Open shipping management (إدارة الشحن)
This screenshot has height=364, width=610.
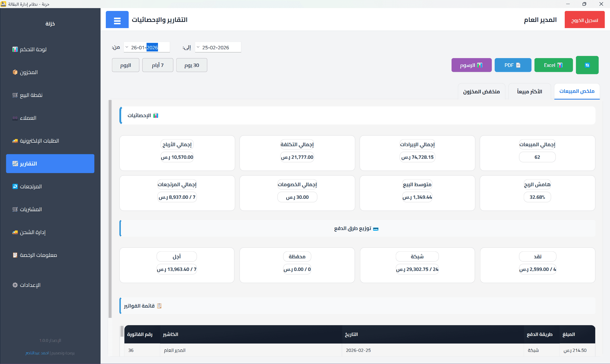tap(33, 232)
